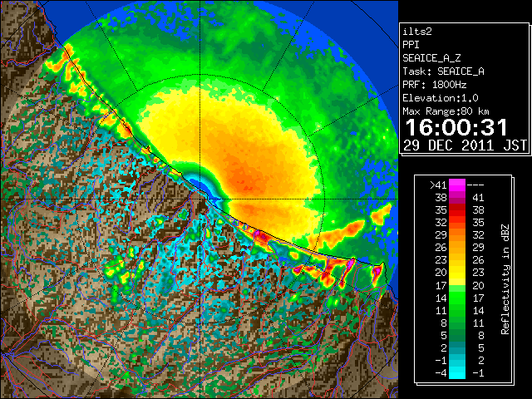This screenshot has width=532, height=399.
Task: Select the "---" legend entry
Action: tap(475, 185)
